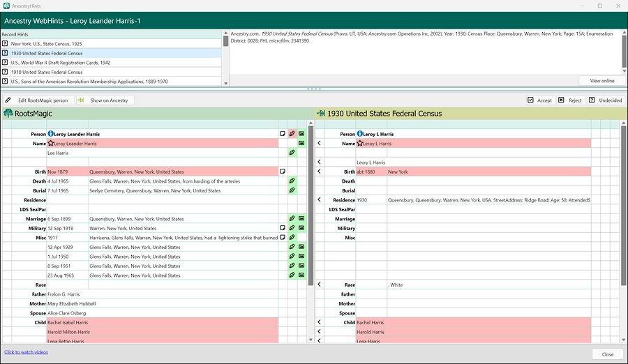Mark the hint as Undecided
The height and width of the screenshot is (364, 628).
coord(605,100)
